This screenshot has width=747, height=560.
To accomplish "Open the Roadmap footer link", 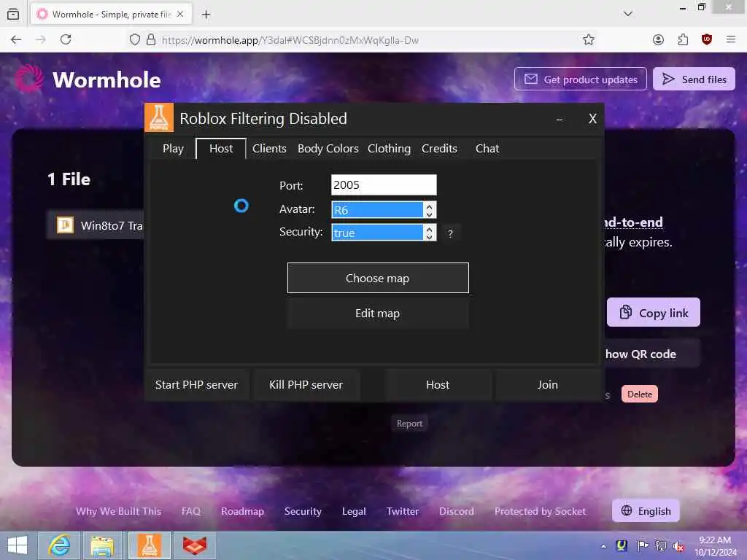I will pos(242,511).
